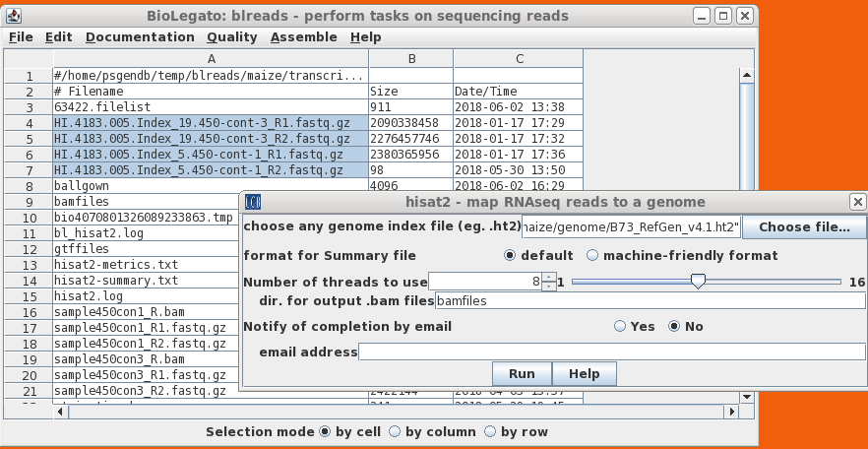The image size is (868, 449).
Task: Close the hisat2 dialog
Action: [x=857, y=202]
